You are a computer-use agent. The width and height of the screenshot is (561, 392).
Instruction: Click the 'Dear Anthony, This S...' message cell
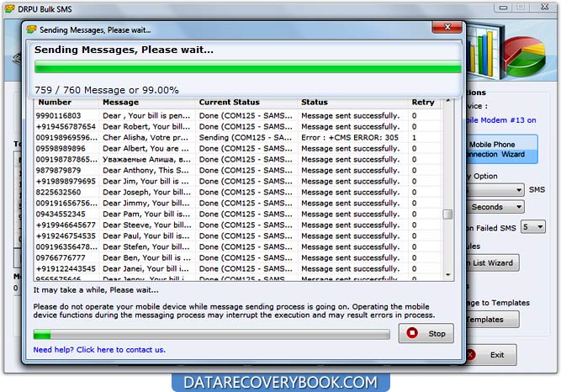tap(146, 171)
